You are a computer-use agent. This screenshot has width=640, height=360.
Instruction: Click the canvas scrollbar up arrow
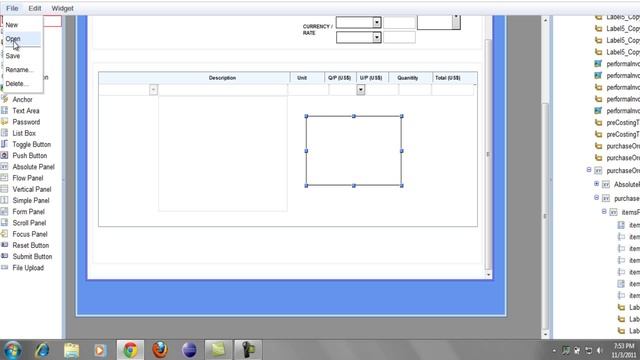pos(546,20)
